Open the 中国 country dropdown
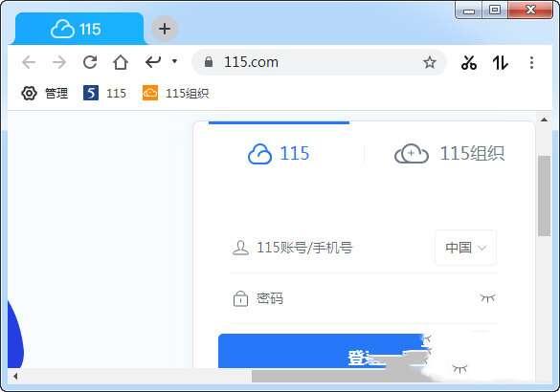 (x=466, y=248)
